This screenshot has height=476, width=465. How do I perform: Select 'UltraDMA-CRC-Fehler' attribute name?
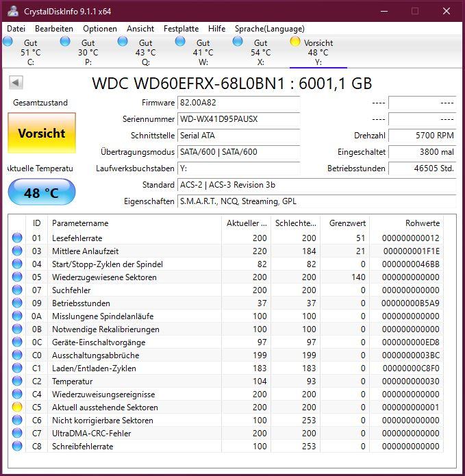coord(91,434)
